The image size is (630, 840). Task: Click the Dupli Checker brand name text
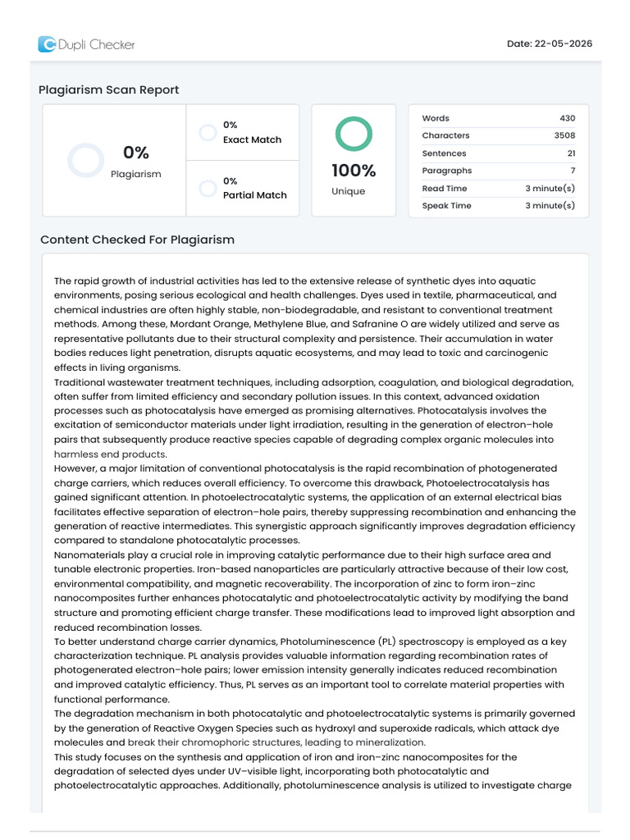pyautogui.click(x=97, y=44)
